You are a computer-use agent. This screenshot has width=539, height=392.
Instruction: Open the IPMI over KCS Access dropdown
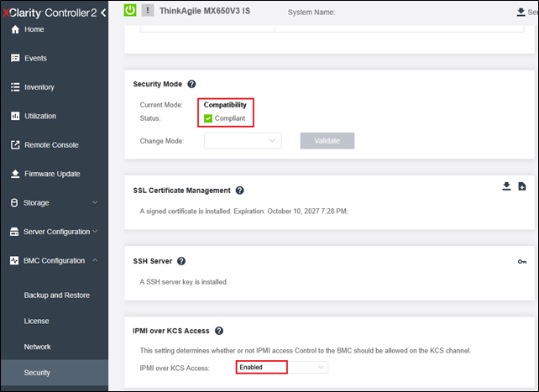point(282,368)
